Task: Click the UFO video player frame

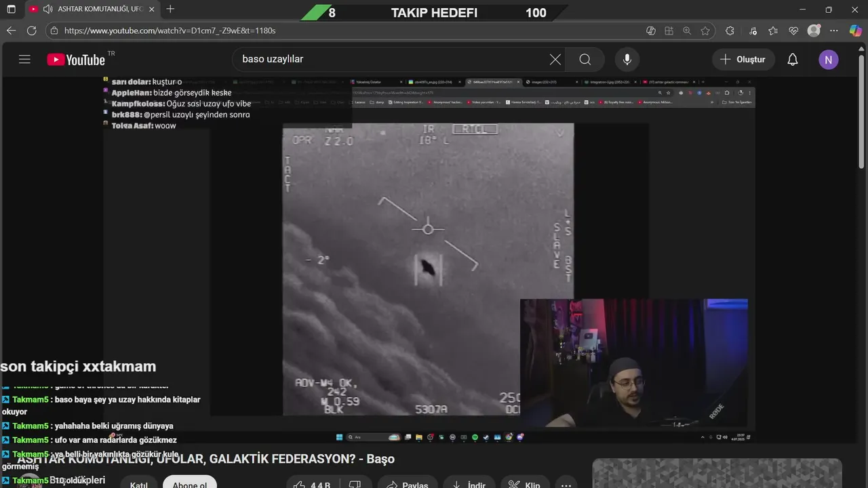Action: coord(428,260)
